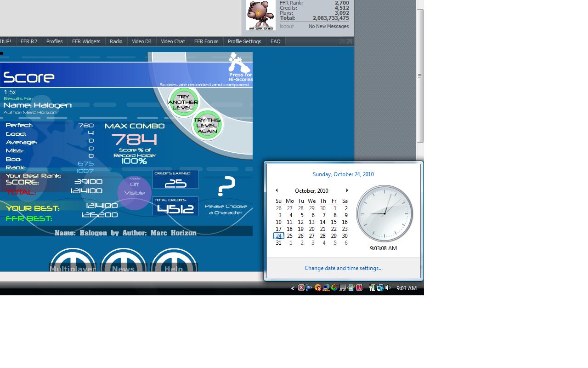Toggle the Mods Off Visible circle

[135, 192]
